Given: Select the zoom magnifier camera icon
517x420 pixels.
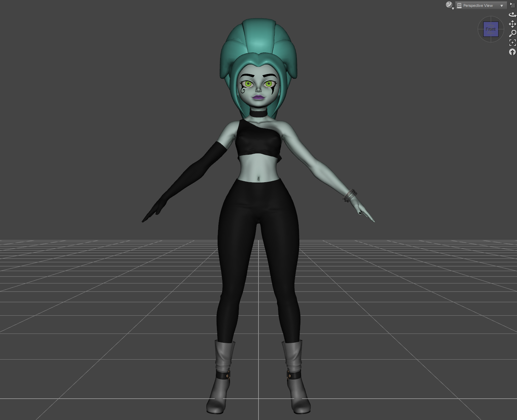Looking at the screenshot, I should (513, 33).
